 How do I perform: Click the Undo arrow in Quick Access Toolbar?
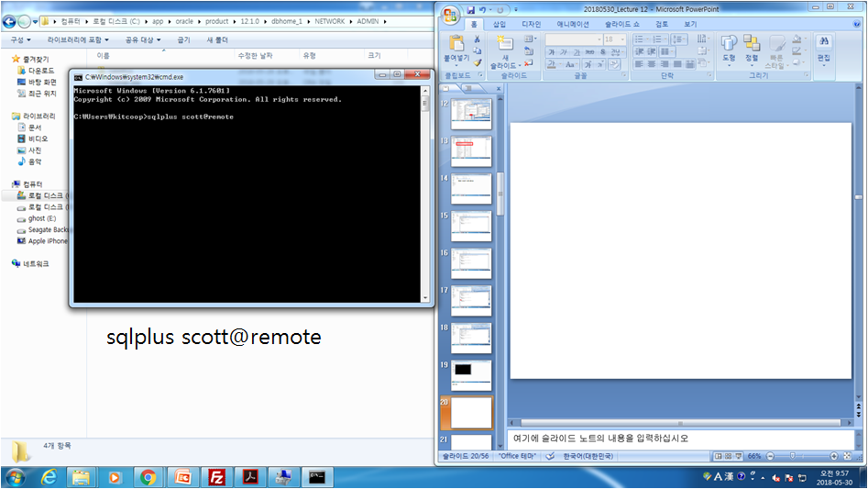tap(483, 9)
